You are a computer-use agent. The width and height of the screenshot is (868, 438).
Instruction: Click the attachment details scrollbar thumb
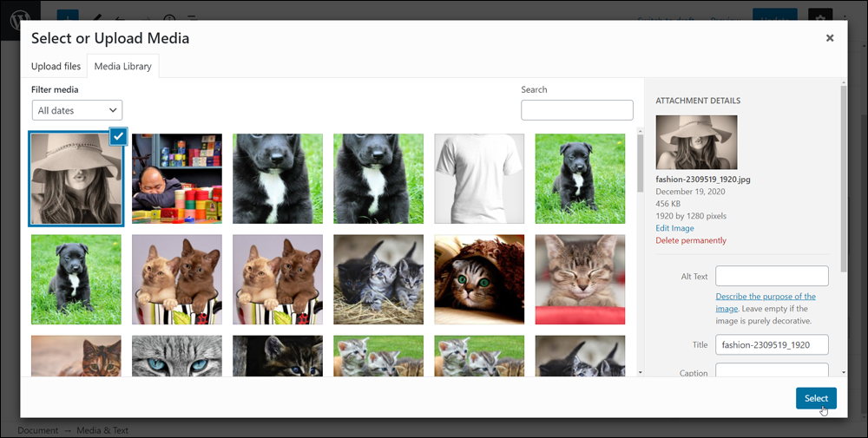[x=843, y=178]
